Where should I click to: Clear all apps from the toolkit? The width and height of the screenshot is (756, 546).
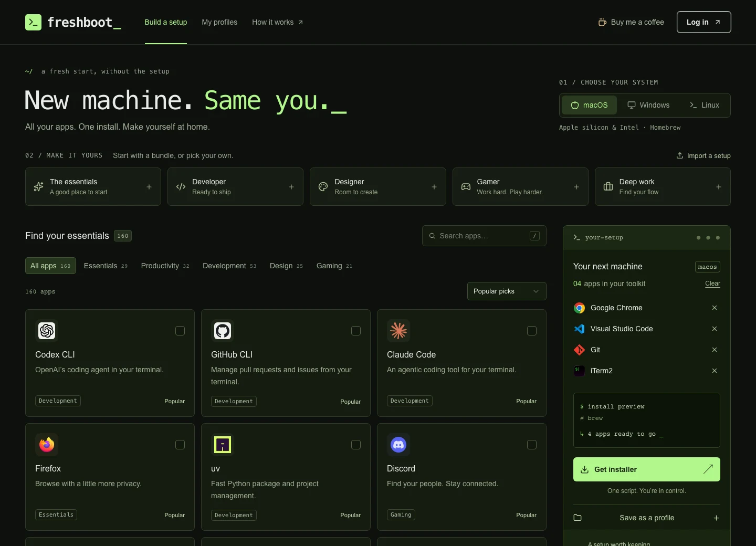(712, 283)
